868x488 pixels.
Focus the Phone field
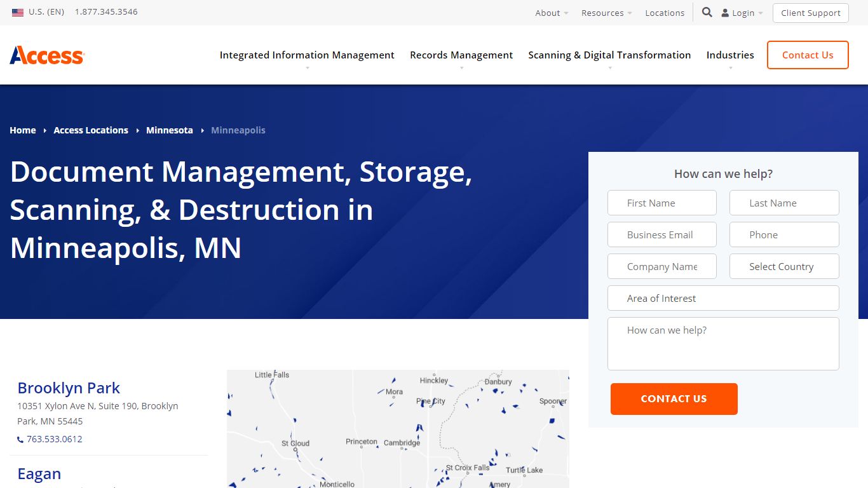point(784,234)
